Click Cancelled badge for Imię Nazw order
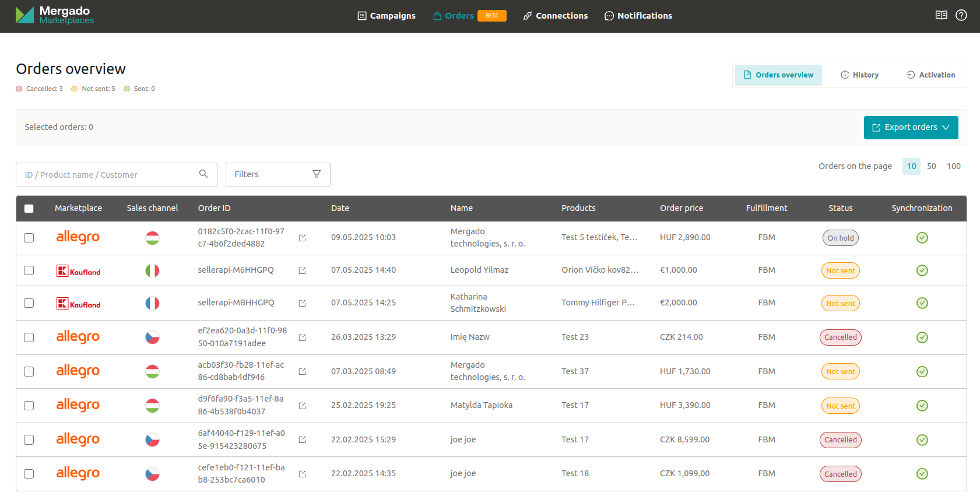Image resolution: width=980 pixels, height=503 pixels. tap(841, 337)
